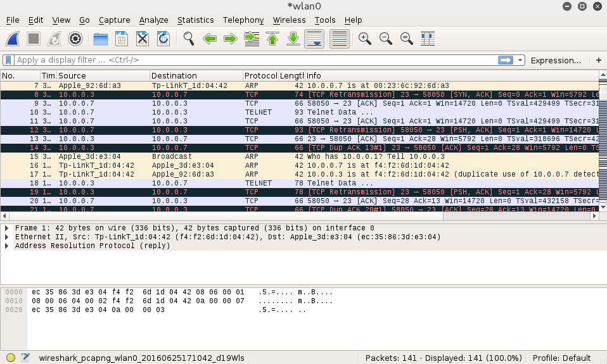
Task: Expand the Ethernet II tree row
Action: (x=7, y=237)
